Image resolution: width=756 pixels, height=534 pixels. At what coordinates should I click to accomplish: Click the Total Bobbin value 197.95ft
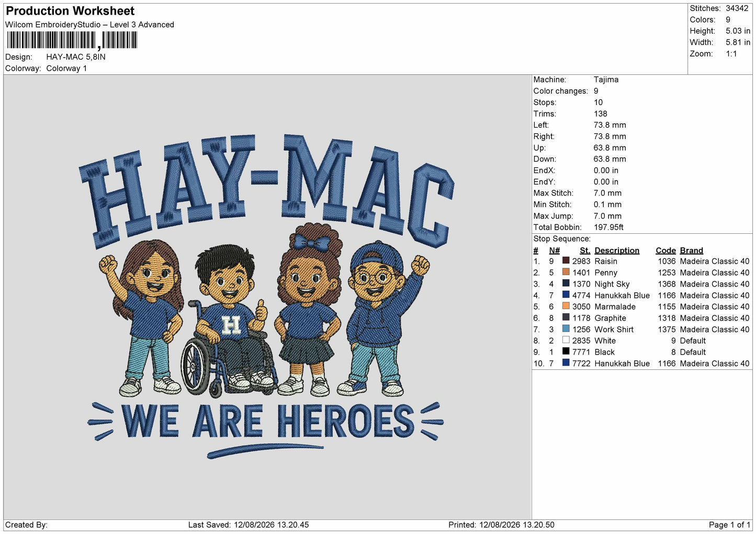(x=608, y=227)
